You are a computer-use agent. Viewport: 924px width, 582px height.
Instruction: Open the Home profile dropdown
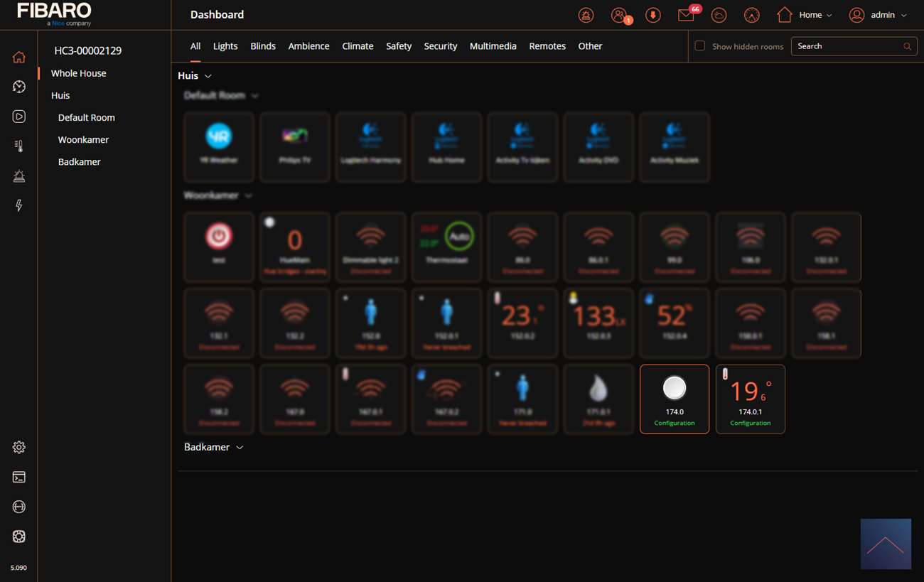tap(805, 15)
